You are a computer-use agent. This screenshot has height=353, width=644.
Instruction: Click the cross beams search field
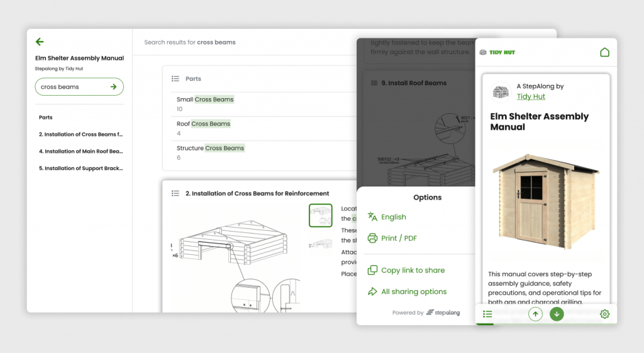(x=79, y=87)
